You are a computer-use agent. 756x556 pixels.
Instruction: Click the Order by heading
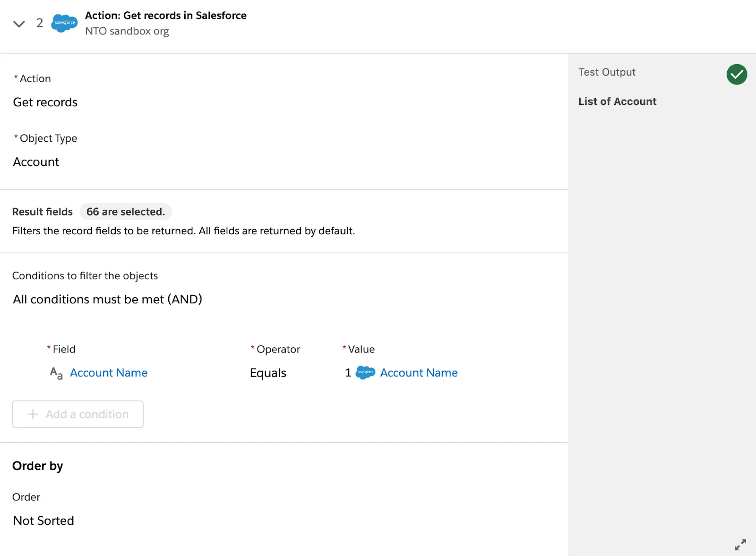[38, 466]
